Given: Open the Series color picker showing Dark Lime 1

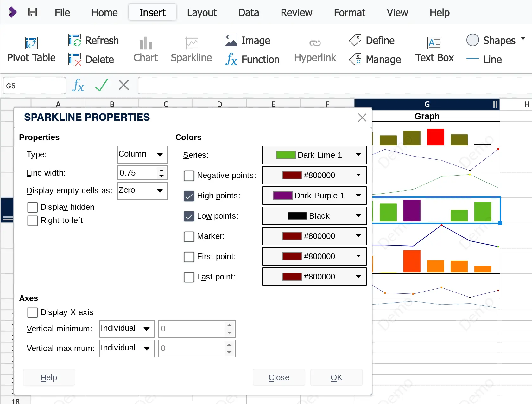Looking at the screenshot, I should (314, 155).
